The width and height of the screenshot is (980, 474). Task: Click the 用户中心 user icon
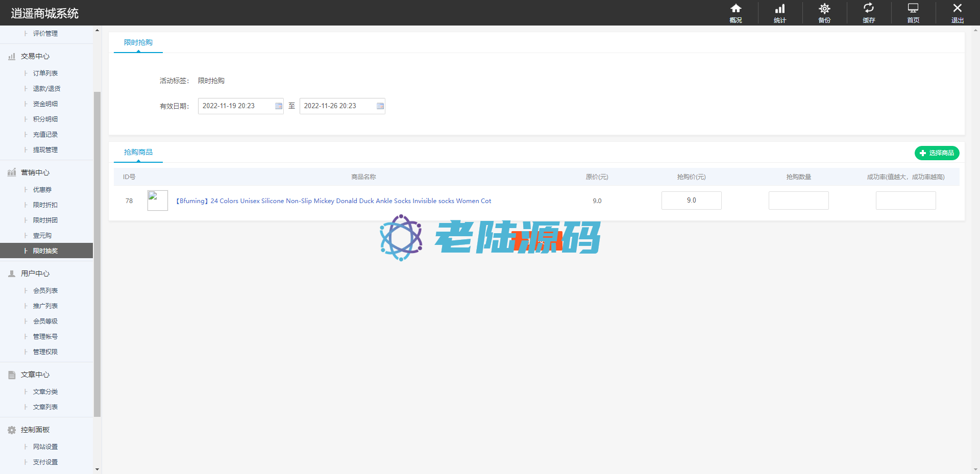click(12, 273)
